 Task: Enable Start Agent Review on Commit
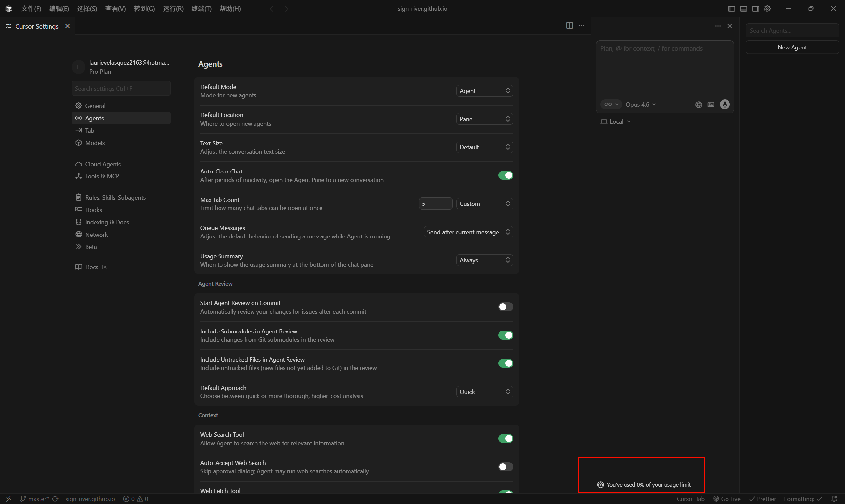[506, 307]
